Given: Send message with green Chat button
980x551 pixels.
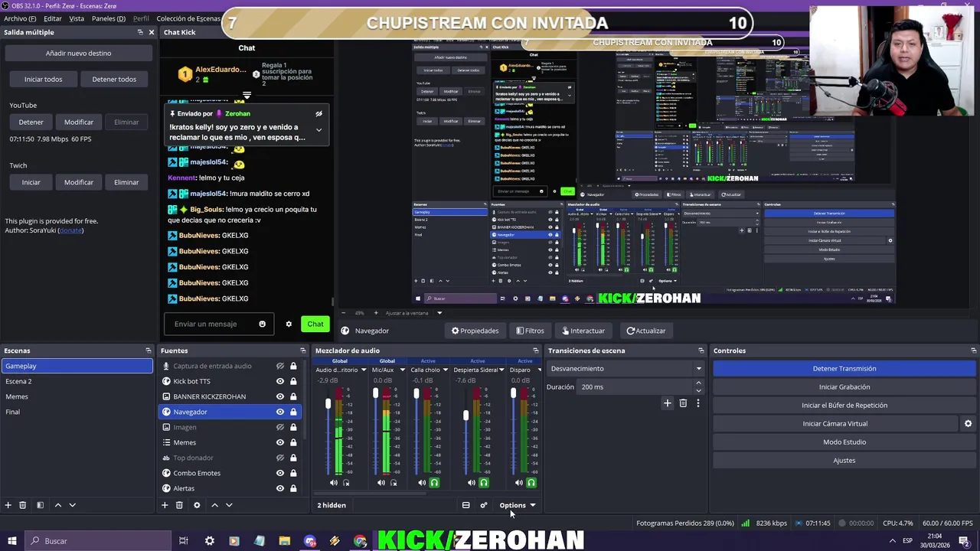Looking at the screenshot, I should (x=315, y=324).
